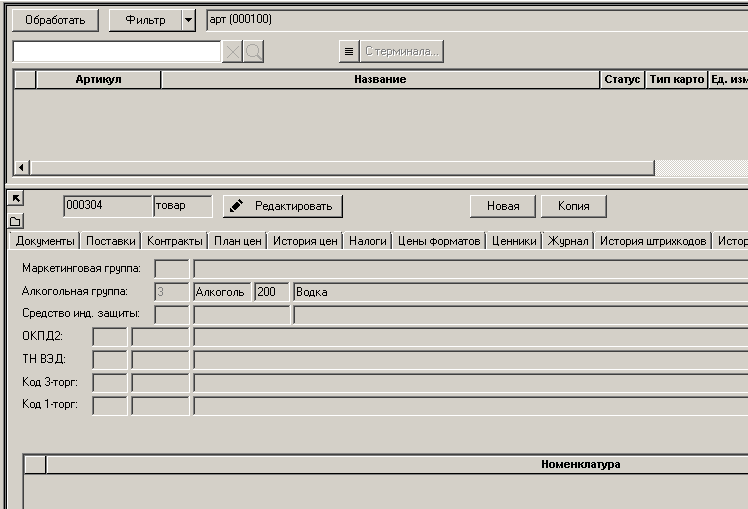The height and width of the screenshot is (509, 748).
Task: Click the Маркетинговая группа code field
Action: pyautogui.click(x=172, y=268)
